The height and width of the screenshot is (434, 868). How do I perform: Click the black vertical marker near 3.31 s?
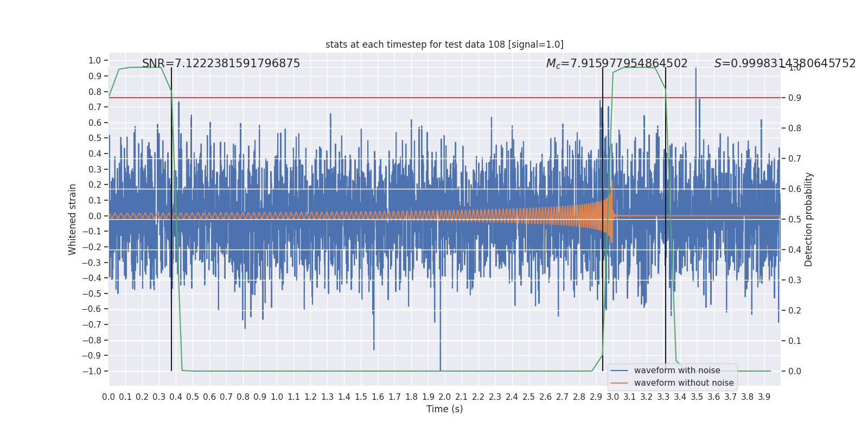(666, 219)
